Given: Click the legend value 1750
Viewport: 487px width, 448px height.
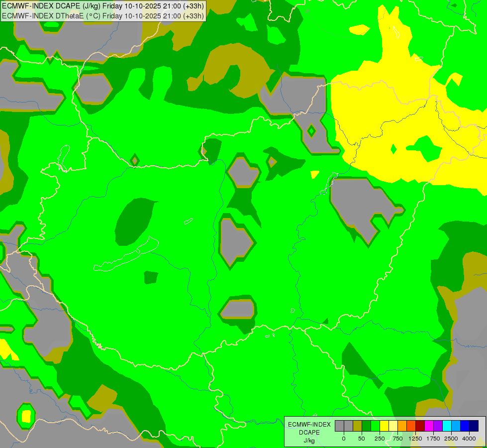Looking at the screenshot, I should coord(433,439).
